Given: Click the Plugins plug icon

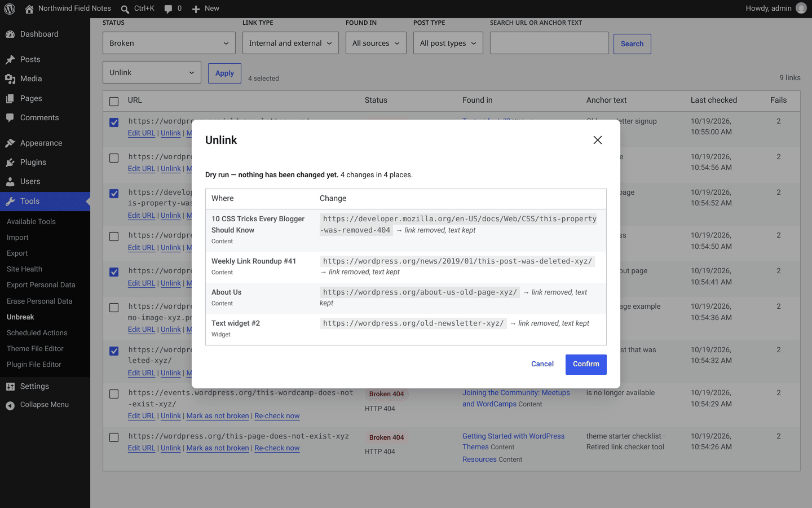Looking at the screenshot, I should (x=10, y=163).
